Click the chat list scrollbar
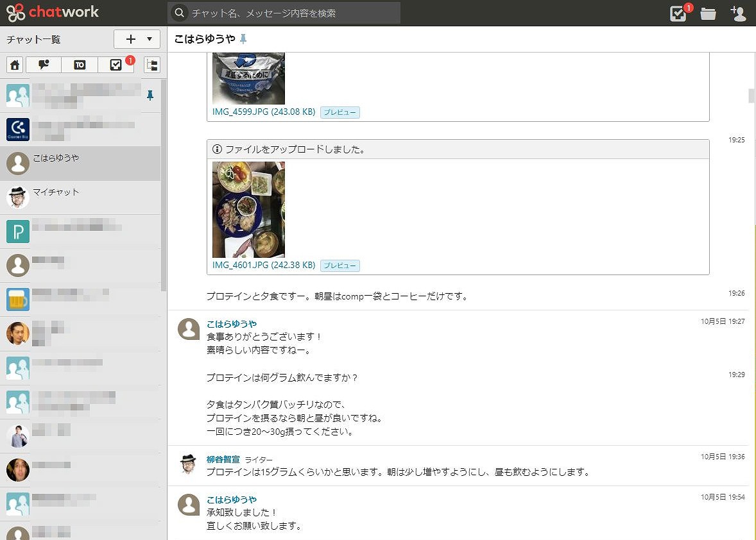Viewport: 756px width, 540px height. click(164, 185)
